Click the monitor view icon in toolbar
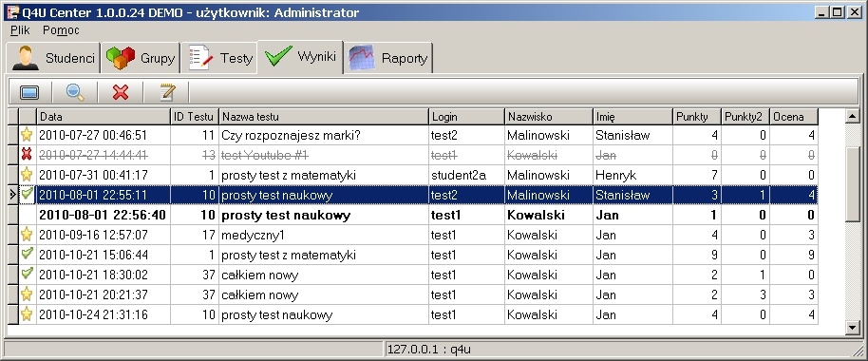 (x=29, y=92)
